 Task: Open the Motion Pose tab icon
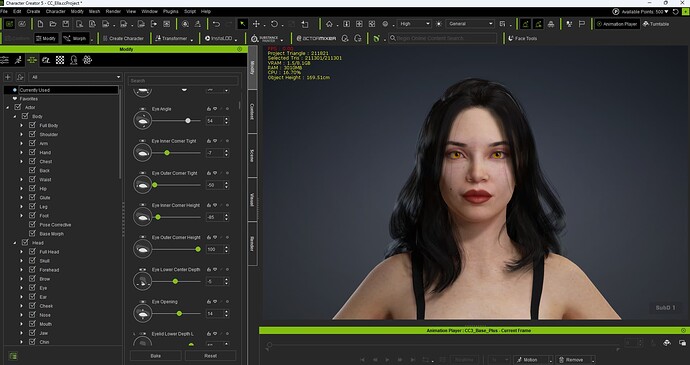(x=18, y=60)
